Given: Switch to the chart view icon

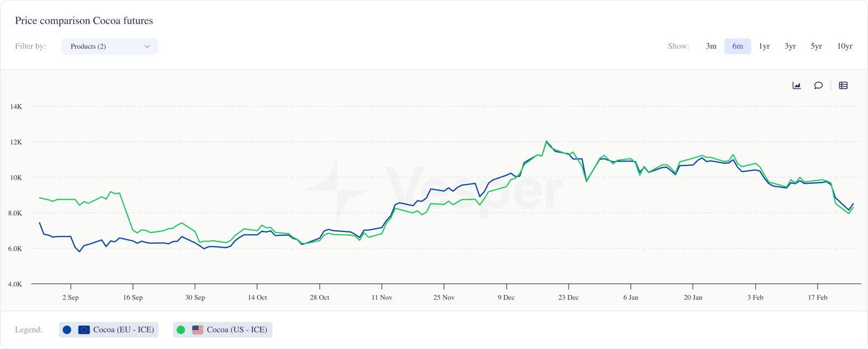Looking at the screenshot, I should [796, 86].
